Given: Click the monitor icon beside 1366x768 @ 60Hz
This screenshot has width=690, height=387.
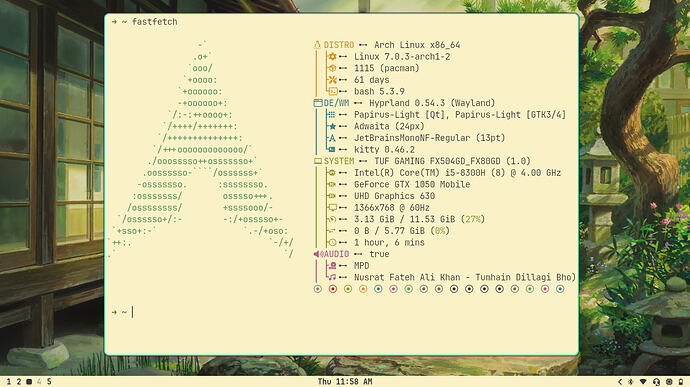Looking at the screenshot, I should click(333, 208).
